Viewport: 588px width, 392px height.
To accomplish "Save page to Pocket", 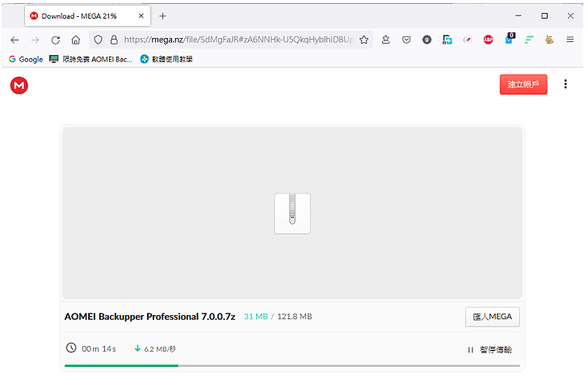I will (x=406, y=40).
